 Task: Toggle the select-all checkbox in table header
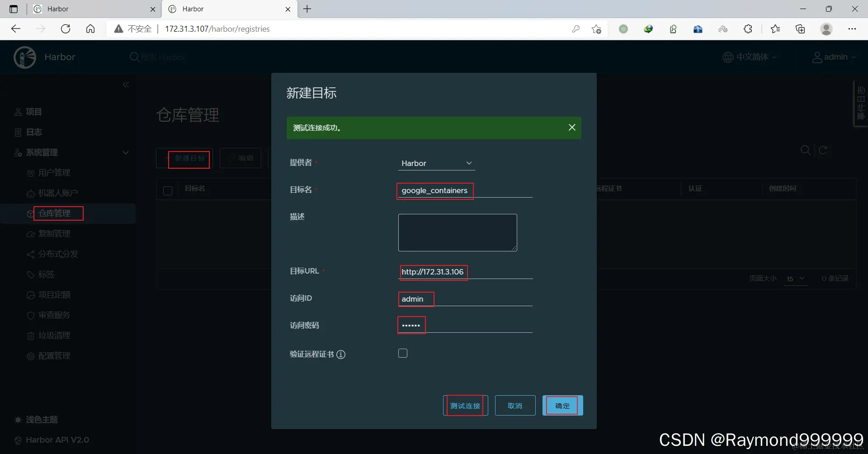tap(168, 190)
